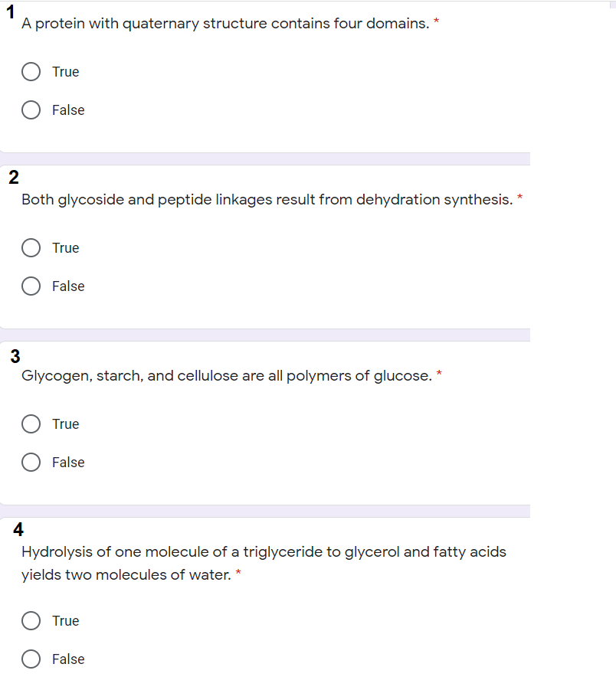Select True for the dehydration synthesis question
This screenshot has width=616, height=690.
(x=31, y=247)
